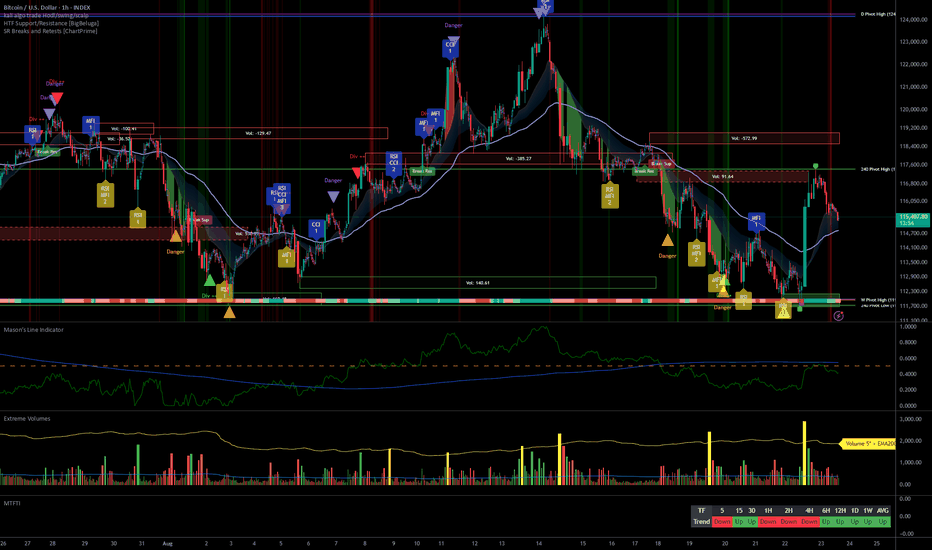
Task: Click the 120,000.00 price axis label
Action: point(914,109)
